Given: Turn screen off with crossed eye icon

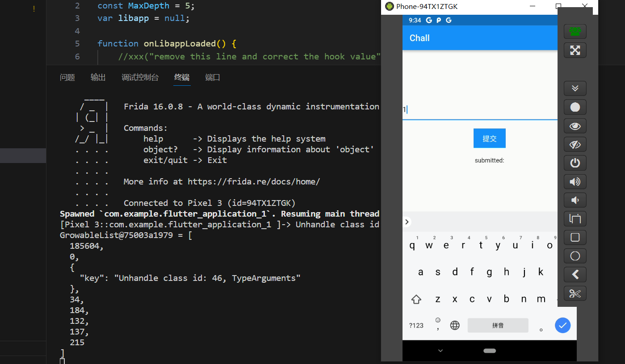Looking at the screenshot, I should (575, 144).
